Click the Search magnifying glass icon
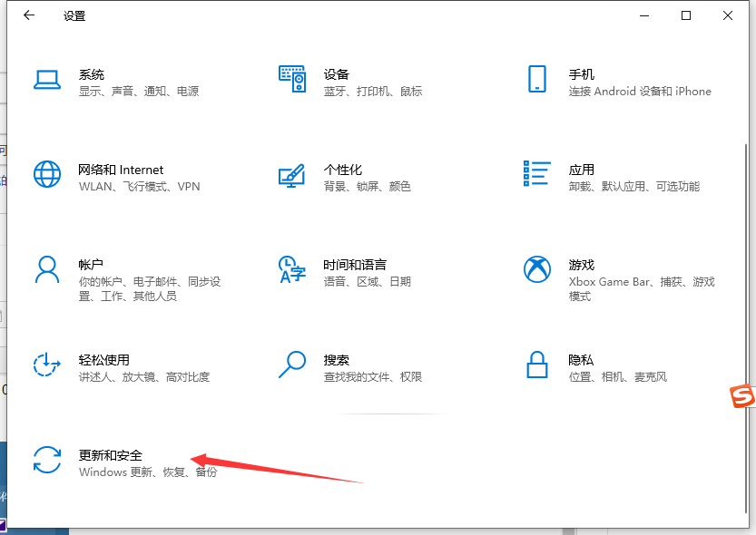 pos(291,365)
